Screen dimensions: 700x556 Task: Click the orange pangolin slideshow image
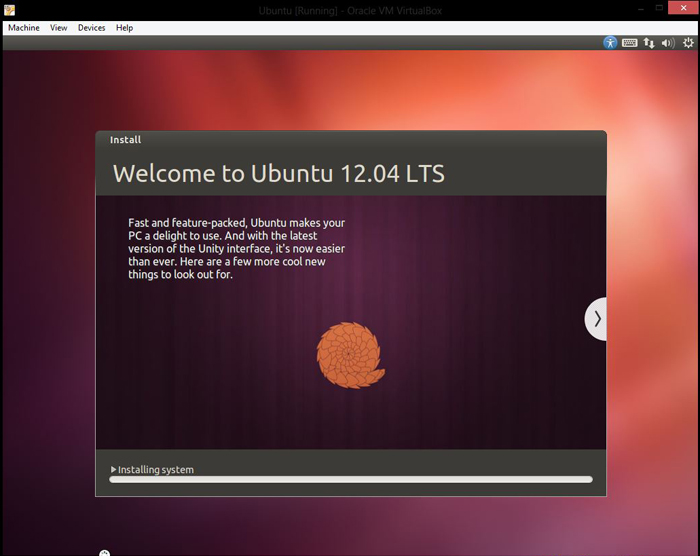350,355
